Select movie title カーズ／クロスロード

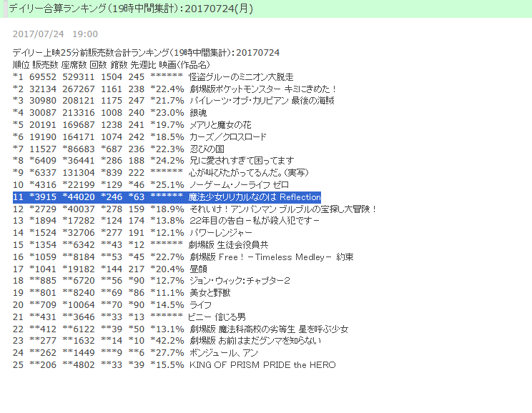click(227, 137)
